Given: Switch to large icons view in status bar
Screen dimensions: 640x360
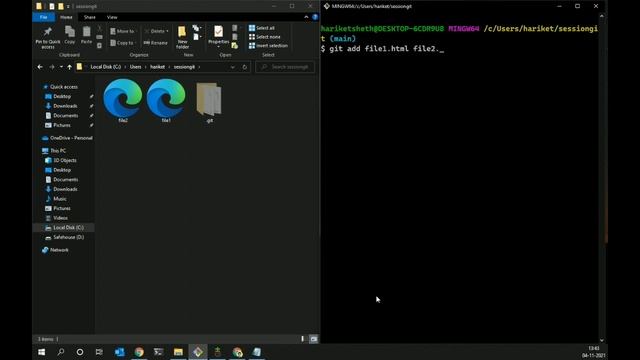Looking at the screenshot, I should pyautogui.click(x=313, y=339).
